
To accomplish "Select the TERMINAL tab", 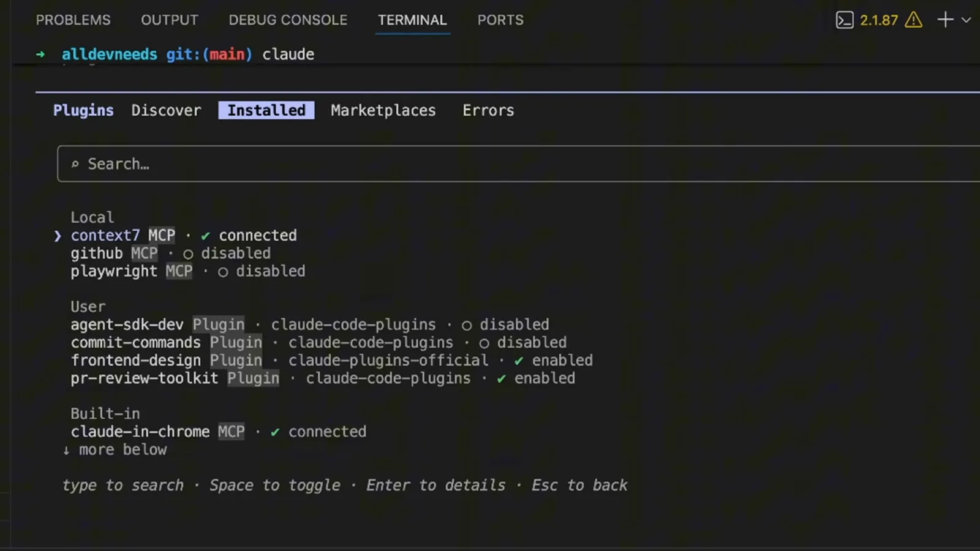I will pyautogui.click(x=412, y=20).
